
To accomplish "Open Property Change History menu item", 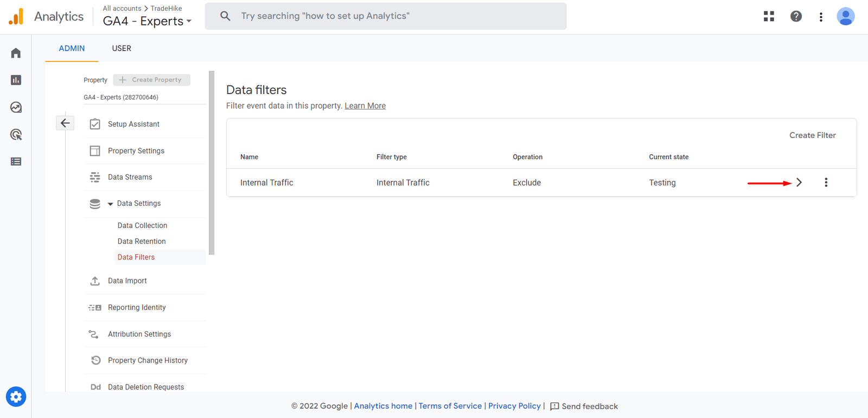I will pos(148,360).
